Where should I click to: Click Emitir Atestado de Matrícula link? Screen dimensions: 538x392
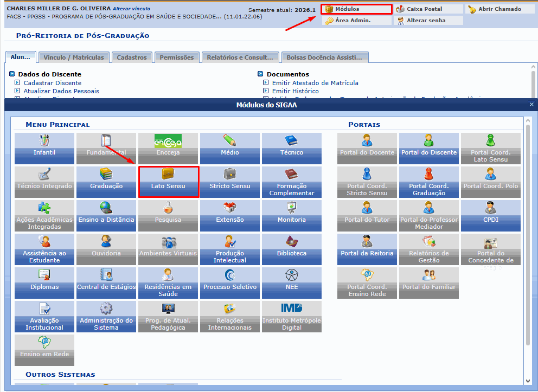[x=315, y=83]
